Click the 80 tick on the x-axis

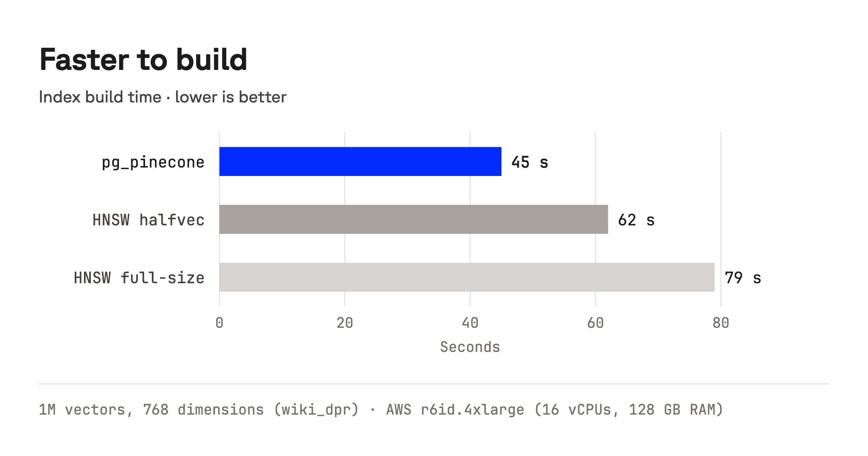721,323
